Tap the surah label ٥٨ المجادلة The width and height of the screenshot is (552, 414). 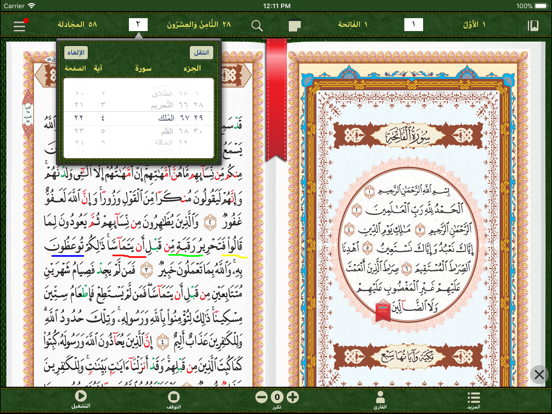tap(77, 24)
